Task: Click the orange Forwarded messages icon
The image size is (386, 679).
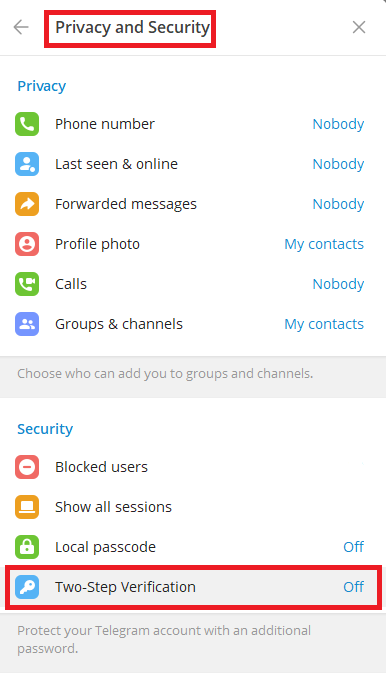Action: (27, 204)
